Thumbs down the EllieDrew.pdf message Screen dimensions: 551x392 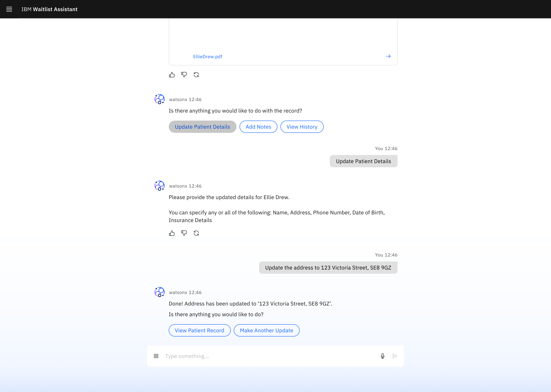tap(184, 75)
